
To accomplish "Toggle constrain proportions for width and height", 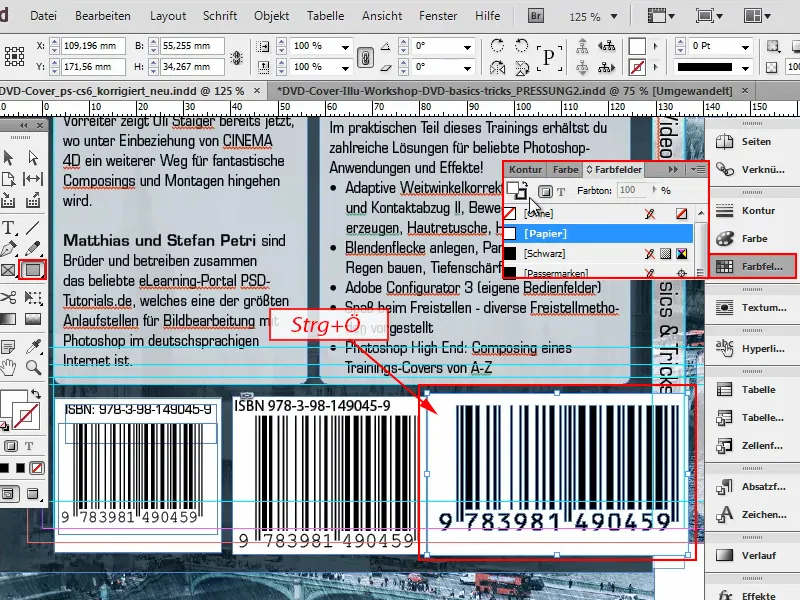I will point(237,57).
